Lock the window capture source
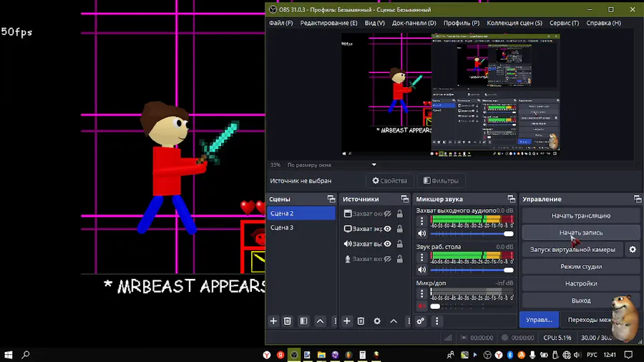Image resolution: width=644 pixels, height=362 pixels. 399,214
